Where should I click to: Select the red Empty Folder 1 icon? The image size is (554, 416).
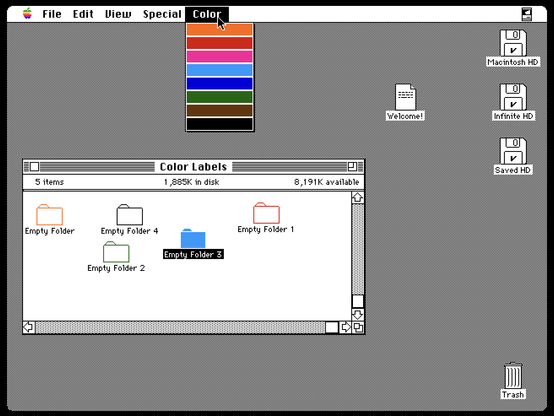coord(266,213)
